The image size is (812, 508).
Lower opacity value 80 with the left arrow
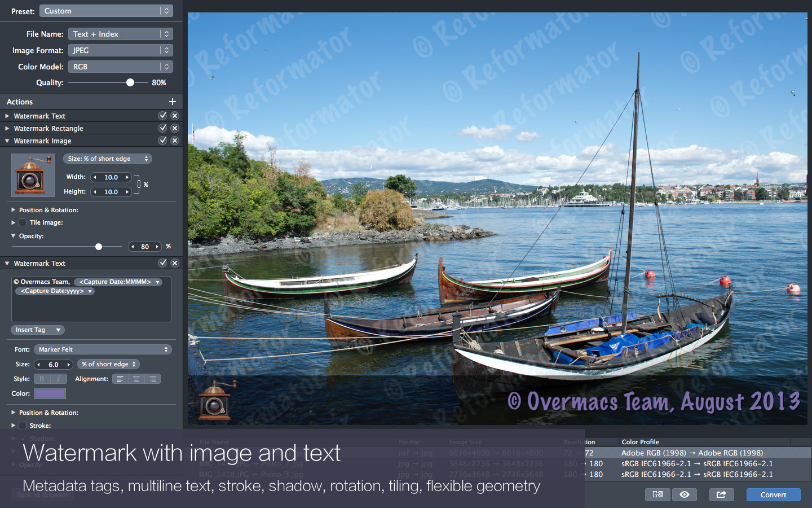pyautogui.click(x=133, y=247)
